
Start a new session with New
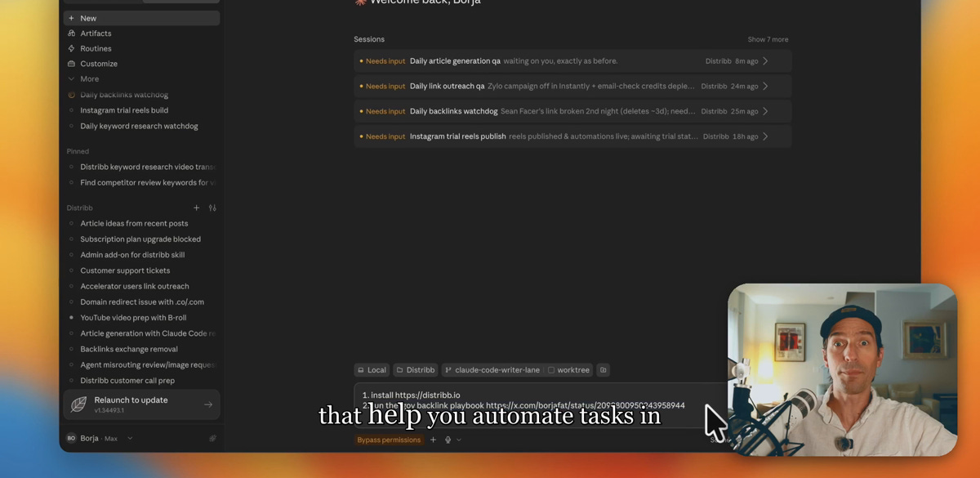pyautogui.click(x=141, y=18)
